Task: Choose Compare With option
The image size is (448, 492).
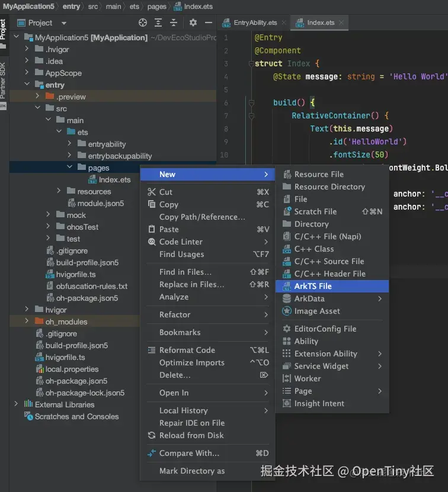Action: click(207, 453)
